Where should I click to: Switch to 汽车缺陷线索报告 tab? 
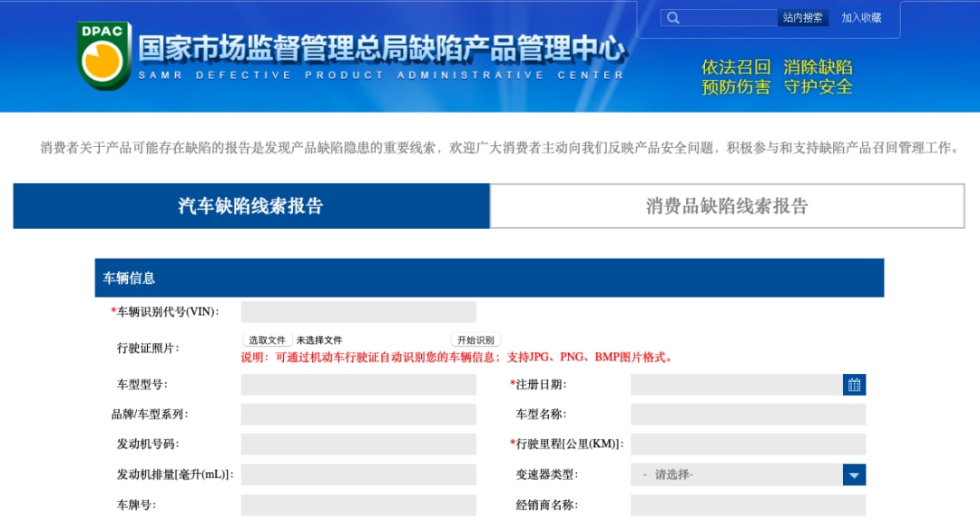point(251,206)
